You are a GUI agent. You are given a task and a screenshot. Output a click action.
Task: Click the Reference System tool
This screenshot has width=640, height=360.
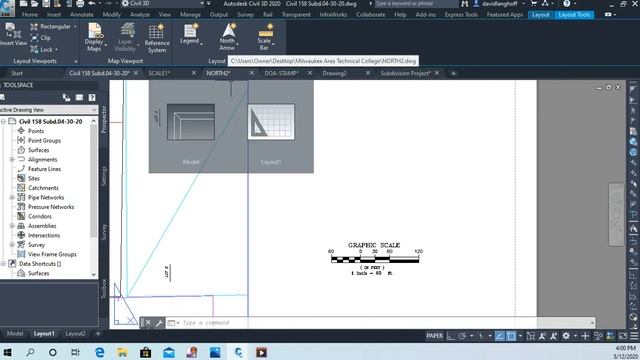(157, 38)
